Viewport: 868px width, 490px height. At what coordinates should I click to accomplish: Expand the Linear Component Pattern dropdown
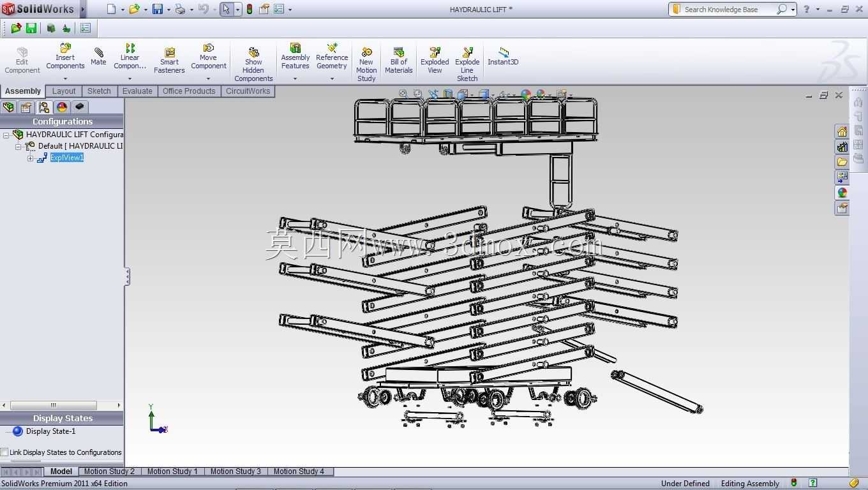130,79
